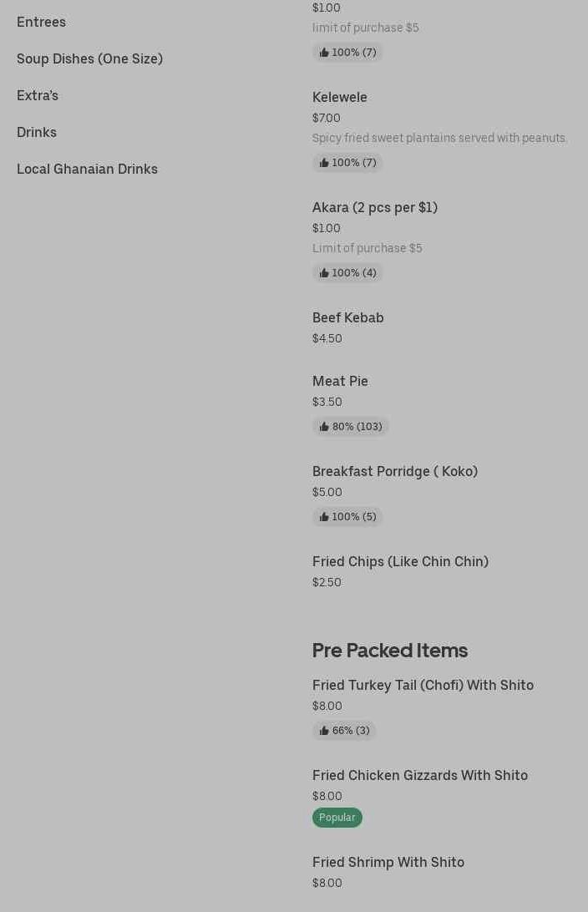The height and width of the screenshot is (912, 588).
Task: Click thumbs-up 80% rating on Meat Pie
Action: (350, 427)
